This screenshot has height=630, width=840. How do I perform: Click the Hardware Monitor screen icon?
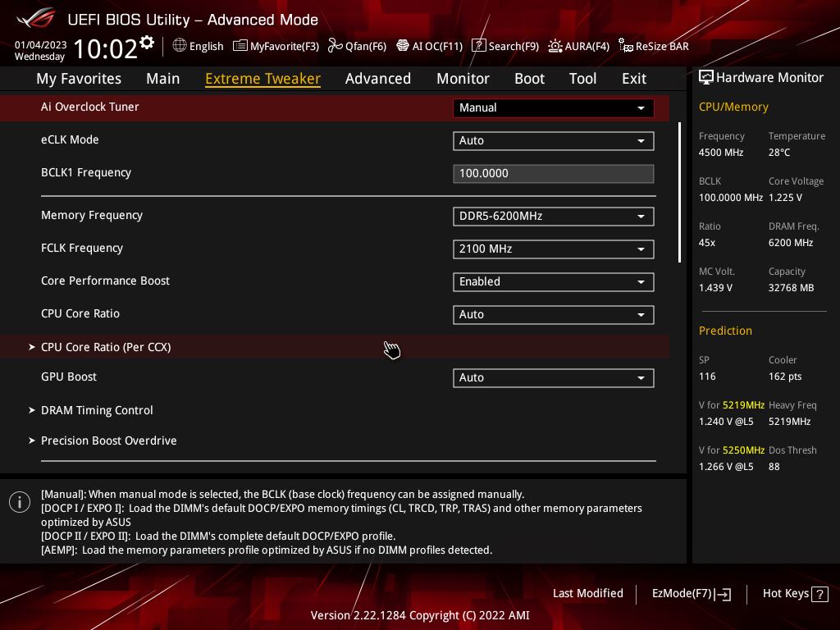[706, 77]
